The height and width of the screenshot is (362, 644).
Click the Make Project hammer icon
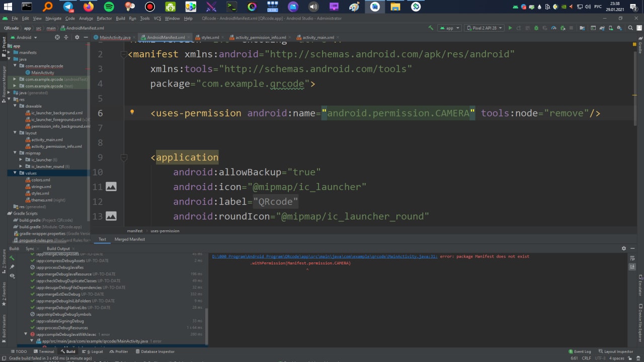[431, 28]
